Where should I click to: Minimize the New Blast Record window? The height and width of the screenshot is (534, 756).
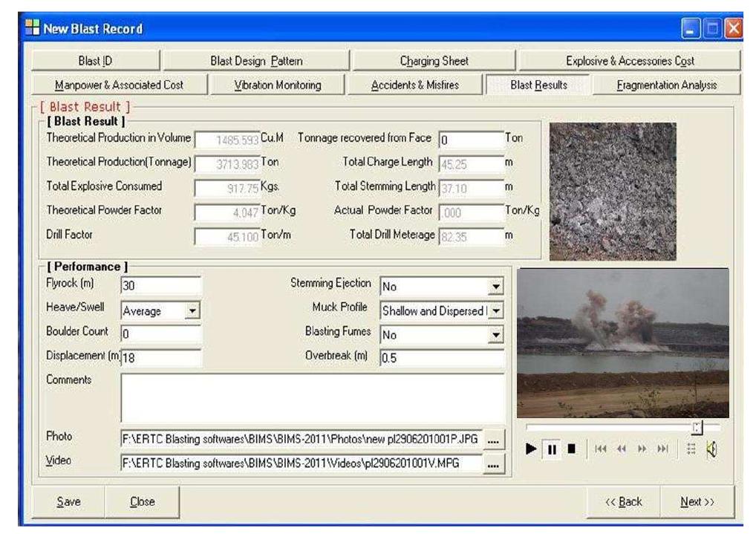(691, 28)
